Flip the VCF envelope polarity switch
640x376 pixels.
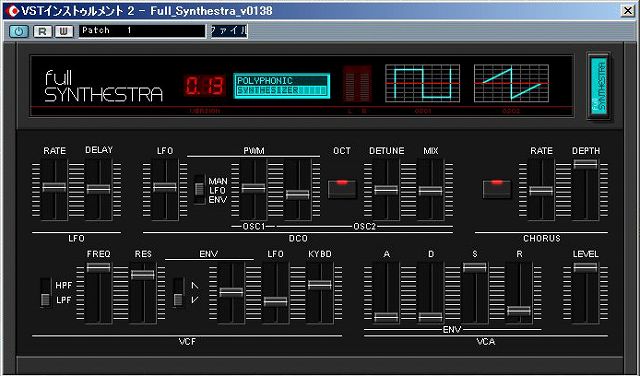tap(178, 292)
